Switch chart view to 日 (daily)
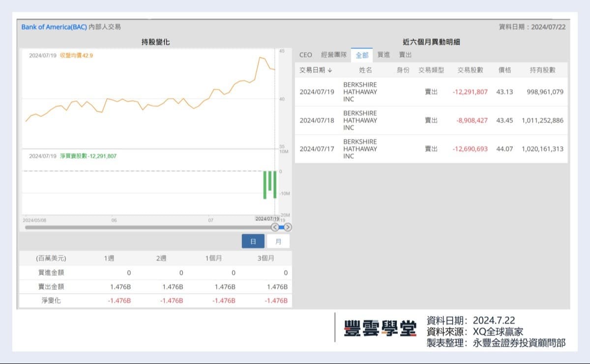Viewport: 590px width, 364px height. pyautogui.click(x=252, y=241)
